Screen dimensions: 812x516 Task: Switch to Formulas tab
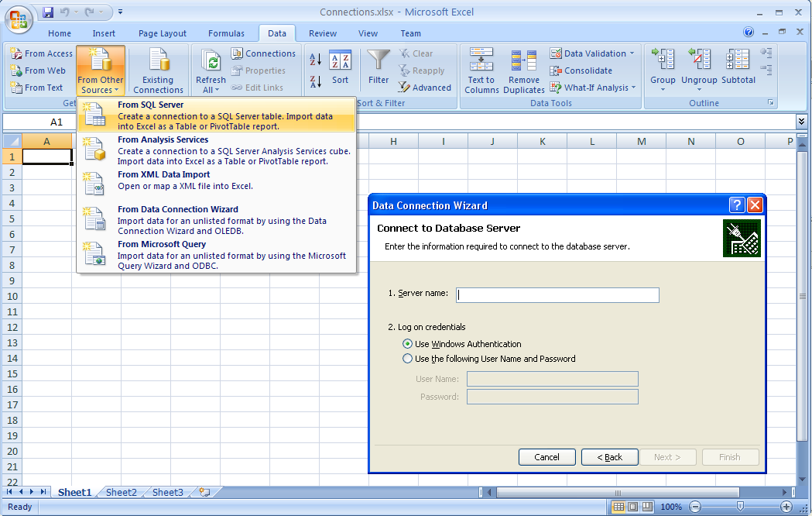[226, 33]
